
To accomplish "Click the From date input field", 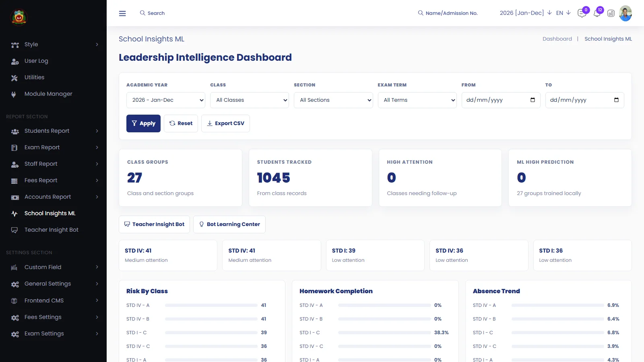I will click(x=501, y=100).
